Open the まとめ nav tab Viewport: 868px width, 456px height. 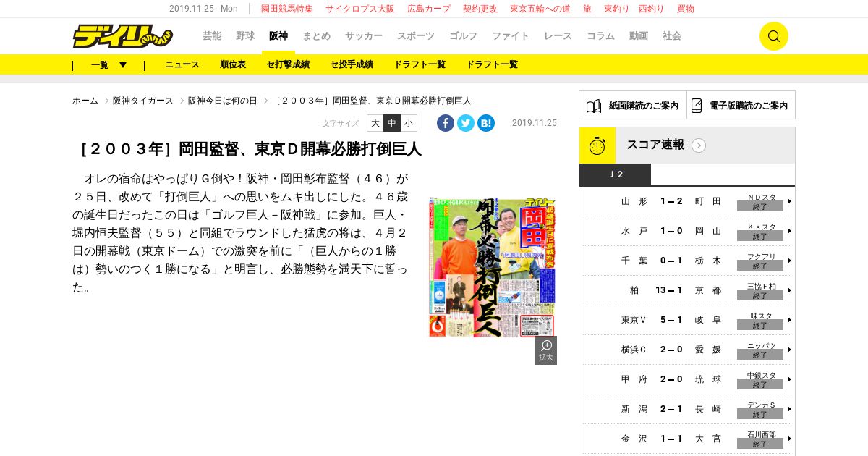pyautogui.click(x=317, y=36)
